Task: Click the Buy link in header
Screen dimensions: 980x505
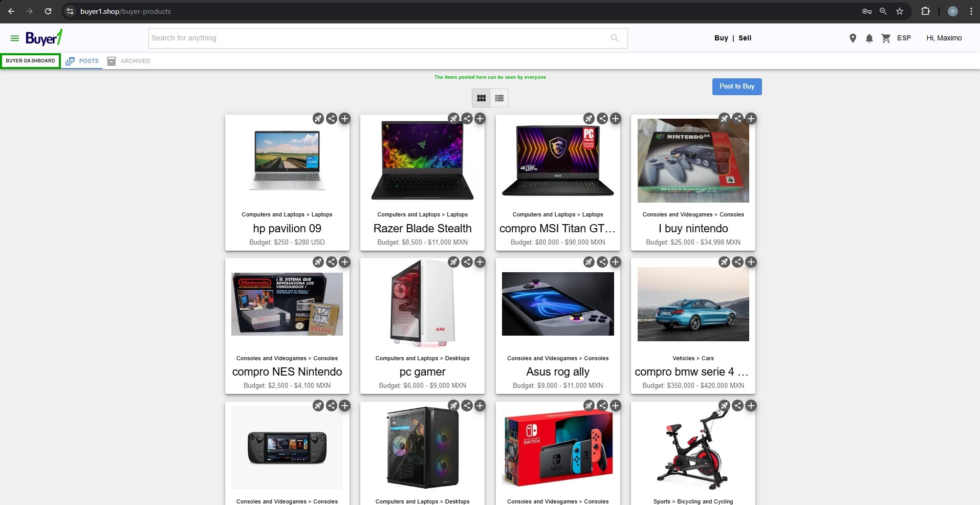Action: tap(721, 38)
